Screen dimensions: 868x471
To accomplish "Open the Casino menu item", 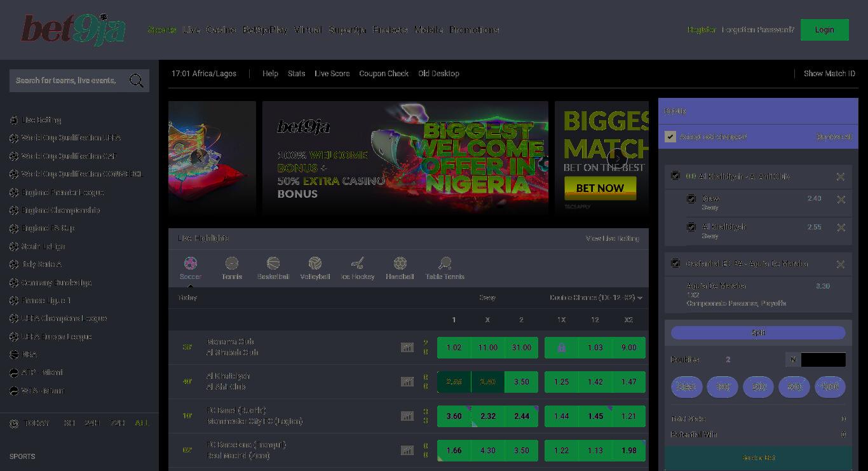I will (x=221, y=30).
